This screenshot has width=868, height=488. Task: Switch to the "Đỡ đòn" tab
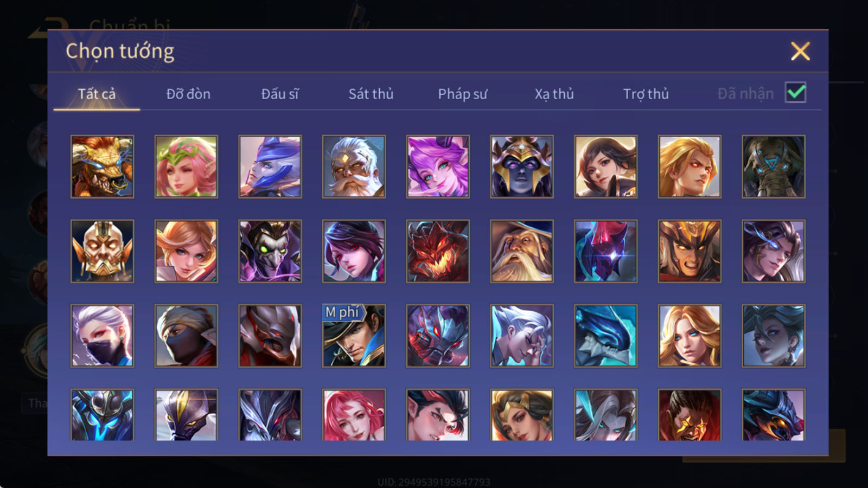(188, 94)
